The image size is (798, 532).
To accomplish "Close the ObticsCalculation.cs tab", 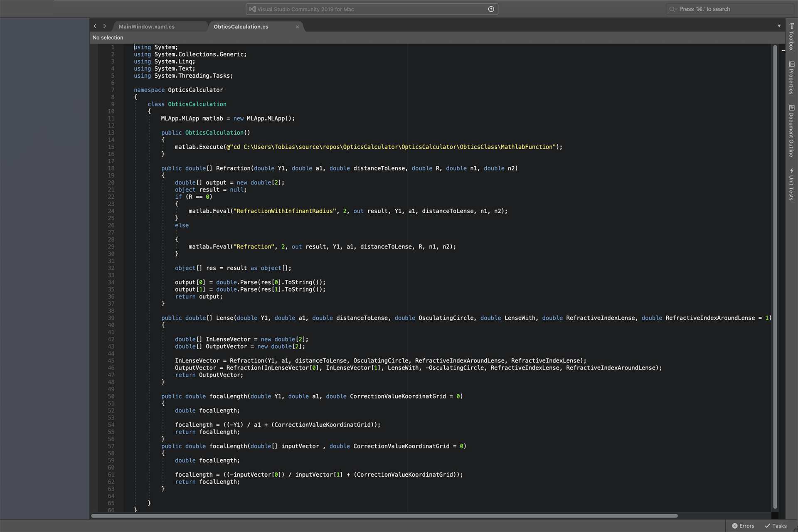I will (x=297, y=27).
